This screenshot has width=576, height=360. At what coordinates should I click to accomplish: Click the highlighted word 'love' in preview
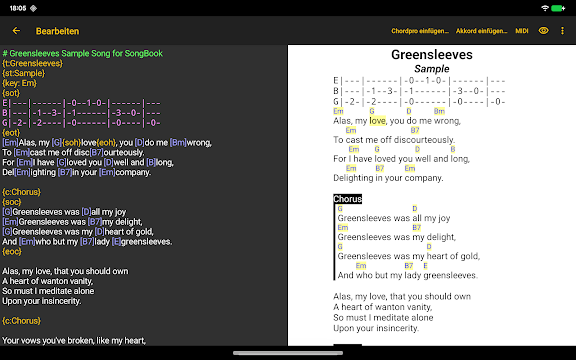coord(377,121)
